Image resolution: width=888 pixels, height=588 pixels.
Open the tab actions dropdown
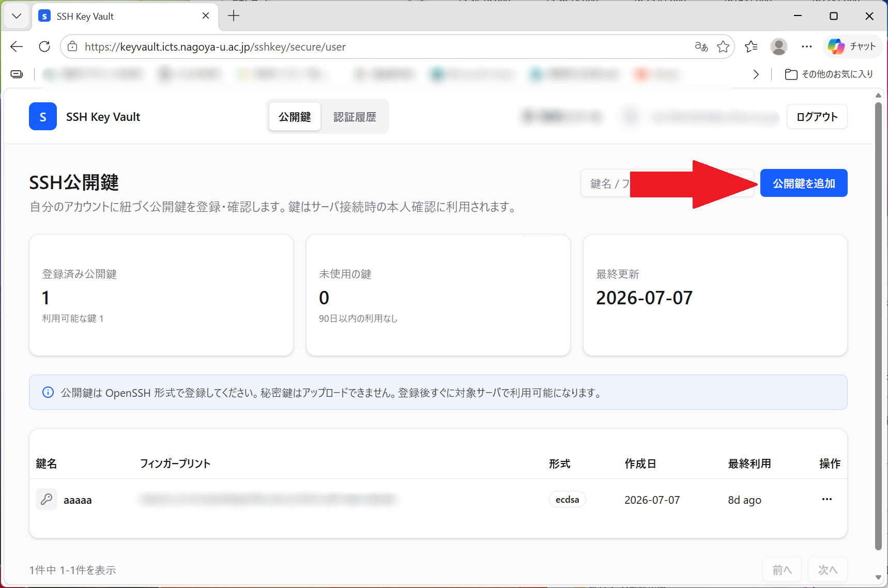coord(17,16)
